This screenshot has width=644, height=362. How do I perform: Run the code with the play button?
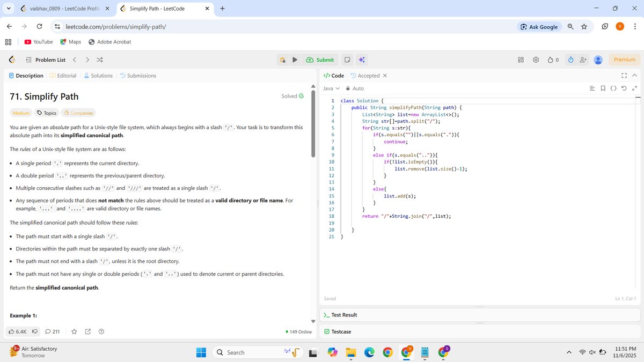(295, 60)
